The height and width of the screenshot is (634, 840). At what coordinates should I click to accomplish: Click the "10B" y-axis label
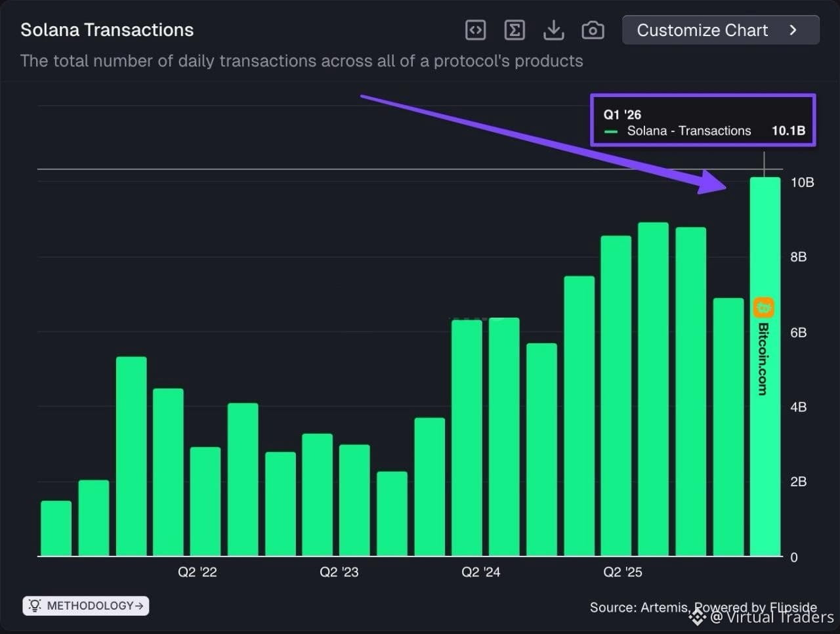(802, 182)
